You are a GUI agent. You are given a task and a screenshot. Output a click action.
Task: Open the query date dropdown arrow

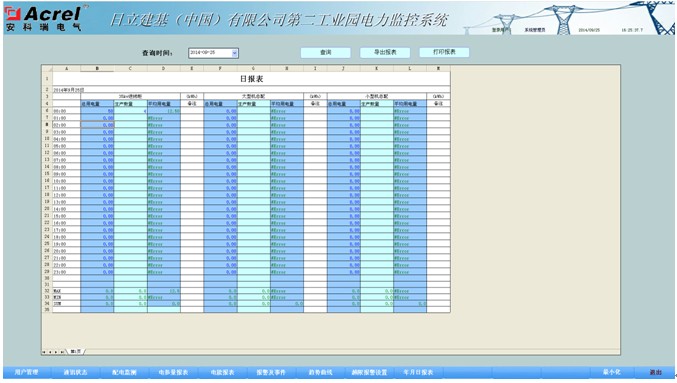(x=234, y=53)
